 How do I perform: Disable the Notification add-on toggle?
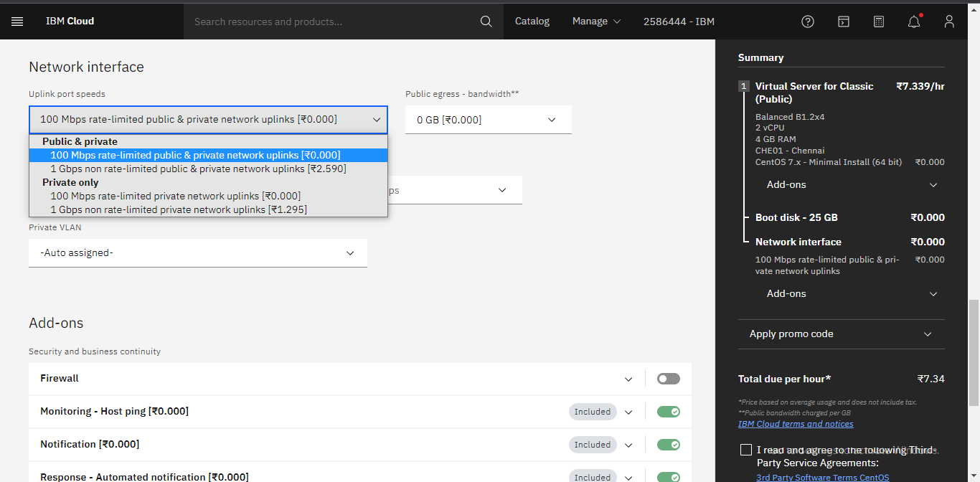(x=668, y=444)
